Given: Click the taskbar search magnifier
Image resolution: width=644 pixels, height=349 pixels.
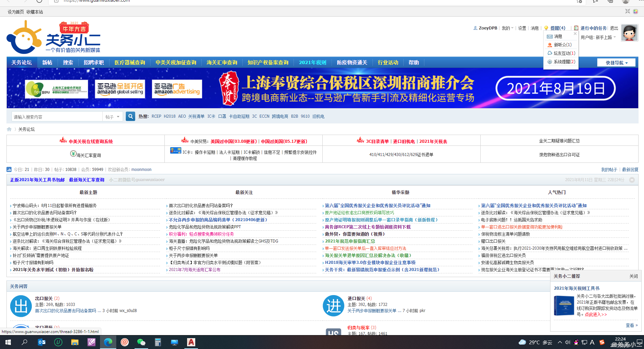Looking at the screenshot, I should pos(25,342).
